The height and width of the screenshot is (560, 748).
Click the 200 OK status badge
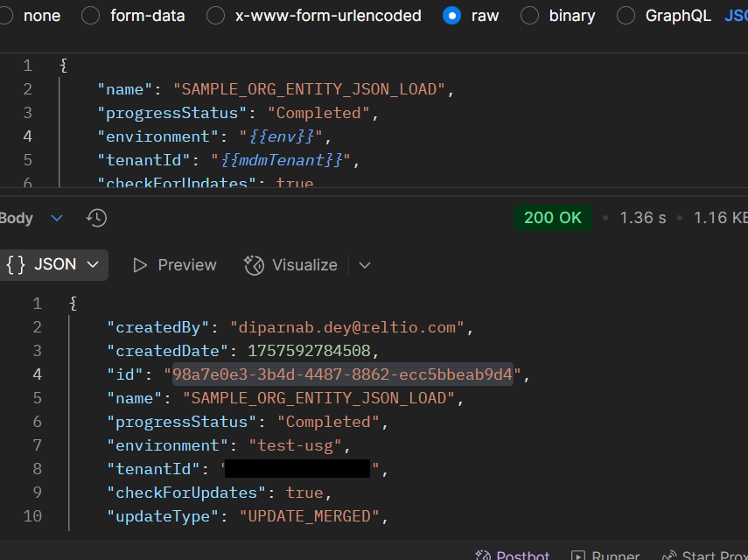(553, 218)
